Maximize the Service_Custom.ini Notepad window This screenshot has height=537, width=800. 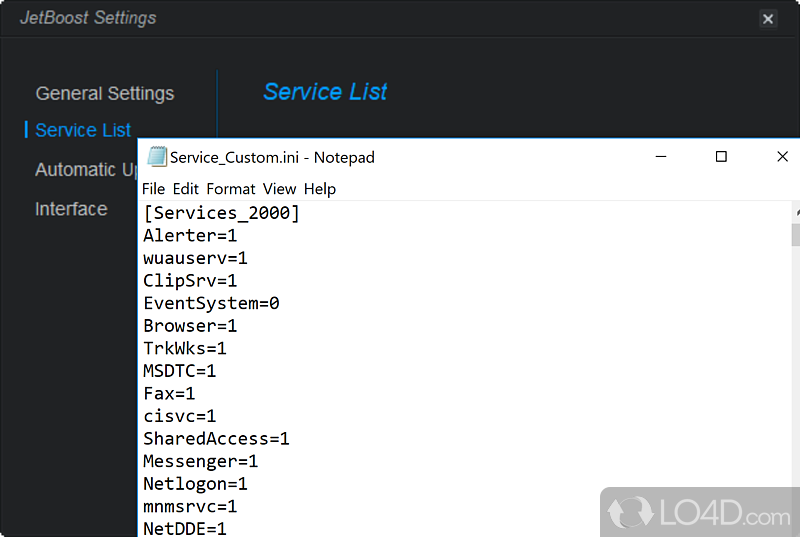pos(721,157)
